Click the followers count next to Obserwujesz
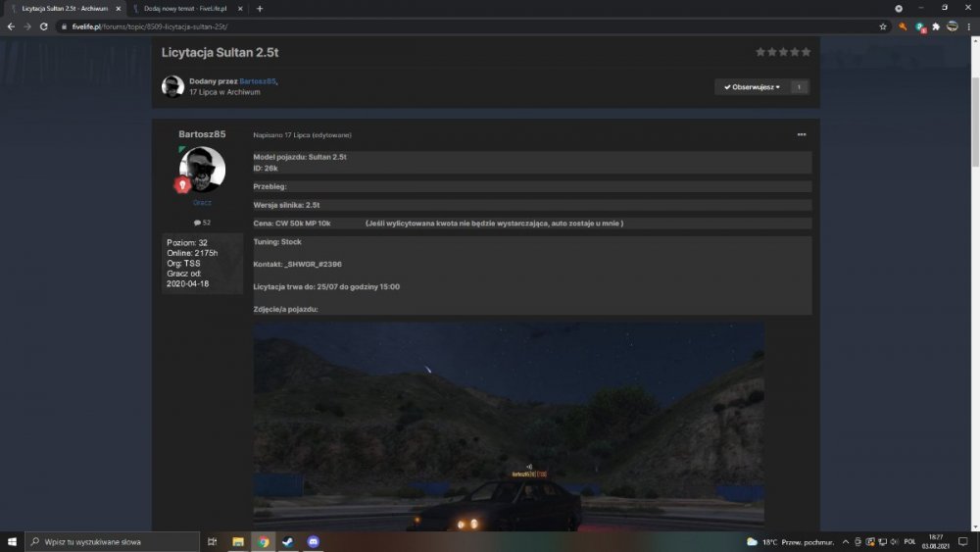Viewport: 980px width, 552px height. tap(799, 87)
